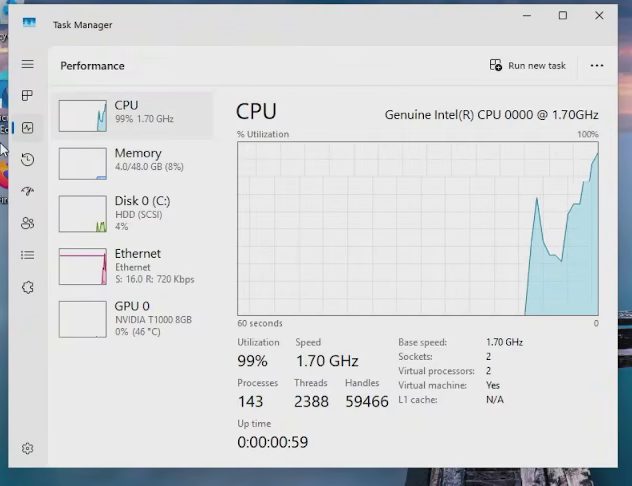Open the Details list page icon

pyautogui.click(x=27, y=255)
